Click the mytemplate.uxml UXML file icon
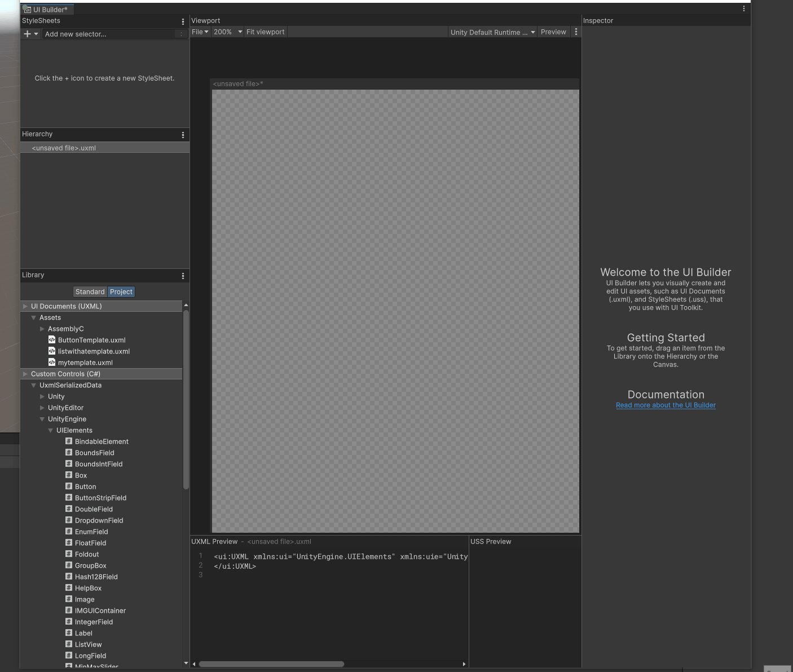The image size is (793, 672). click(x=52, y=362)
